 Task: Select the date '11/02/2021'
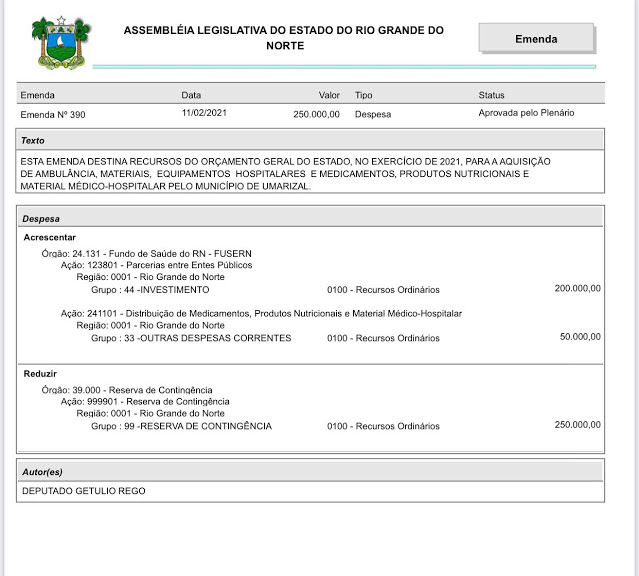click(x=204, y=113)
